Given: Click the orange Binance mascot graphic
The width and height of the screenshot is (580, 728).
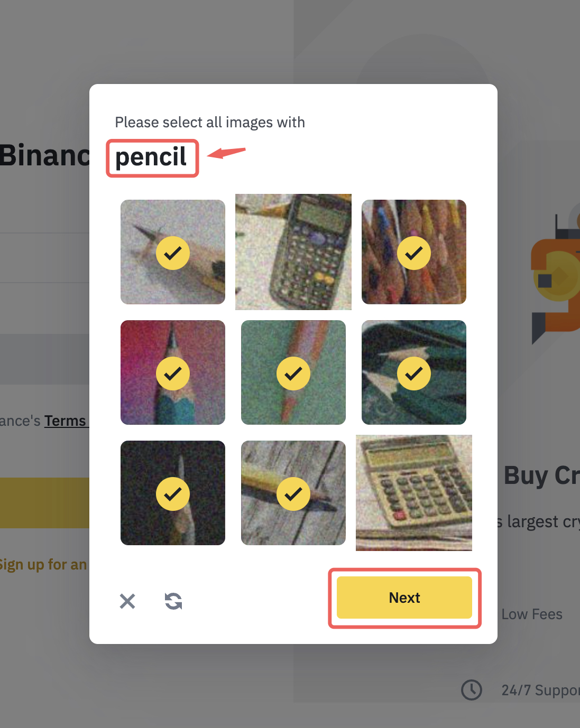Looking at the screenshot, I should pyautogui.click(x=555, y=275).
